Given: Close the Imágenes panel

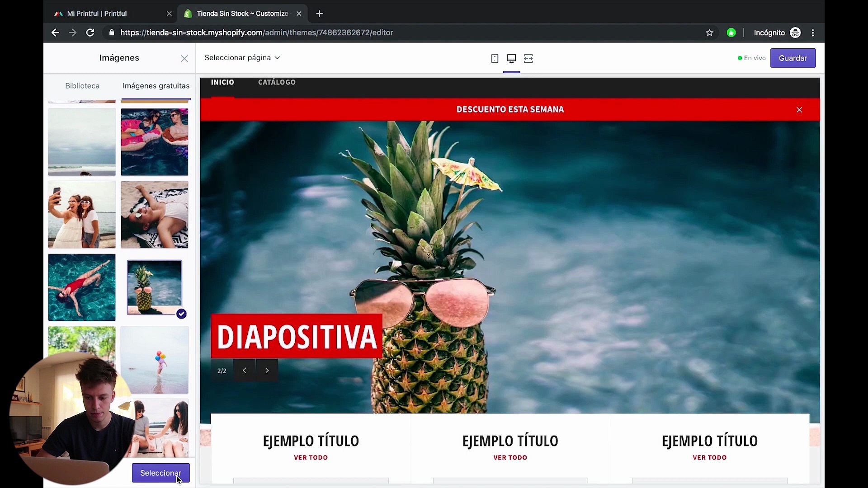Looking at the screenshot, I should coord(184,58).
